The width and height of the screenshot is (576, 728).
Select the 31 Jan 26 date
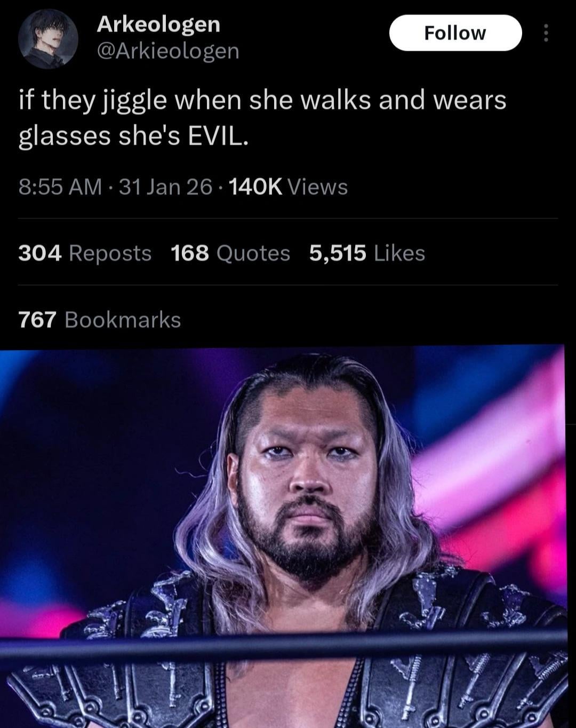(x=165, y=187)
